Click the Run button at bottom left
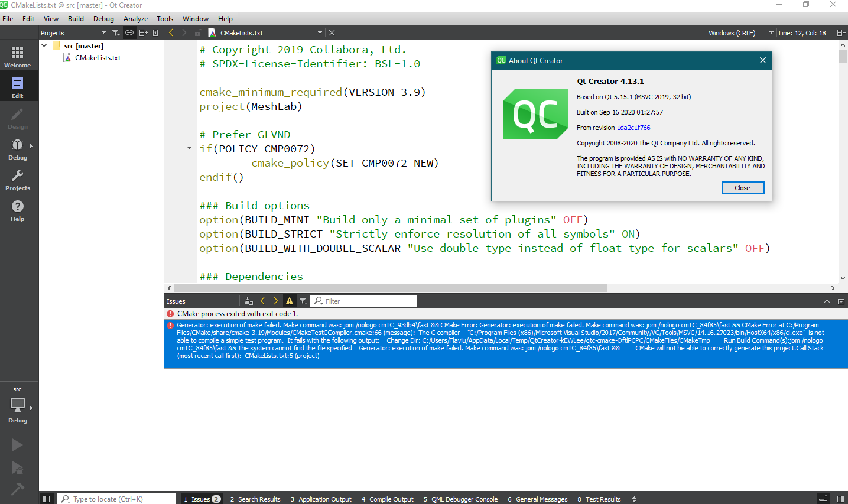 pyautogui.click(x=18, y=444)
